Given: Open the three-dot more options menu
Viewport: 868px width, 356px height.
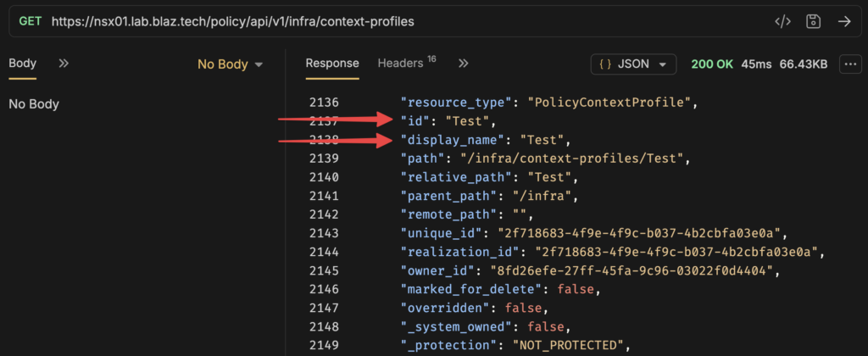Looking at the screenshot, I should point(849,64).
